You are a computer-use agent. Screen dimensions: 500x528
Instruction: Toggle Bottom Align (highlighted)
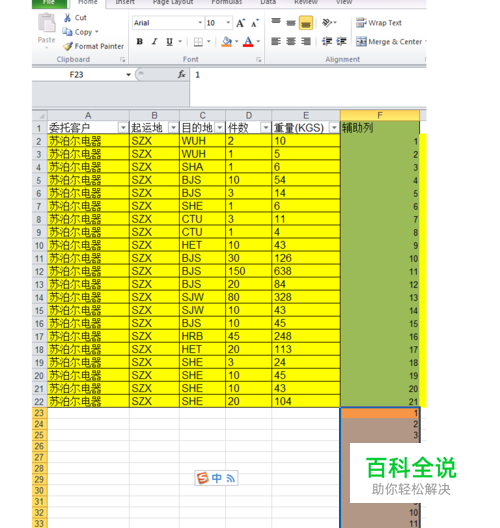coord(306,23)
